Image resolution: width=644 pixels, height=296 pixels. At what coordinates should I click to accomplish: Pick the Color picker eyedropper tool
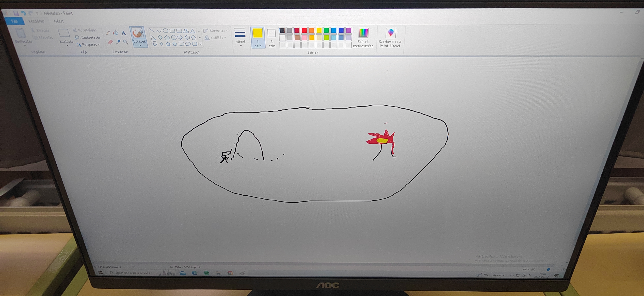118,42
